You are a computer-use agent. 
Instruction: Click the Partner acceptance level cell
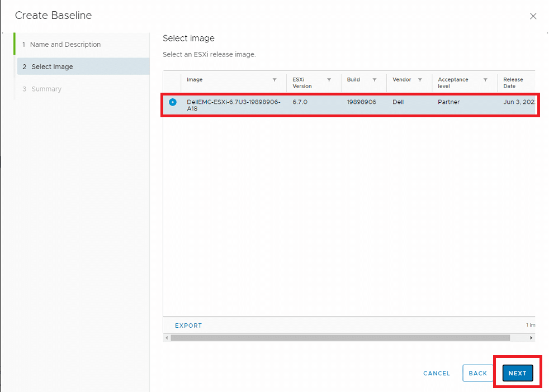[448, 102]
